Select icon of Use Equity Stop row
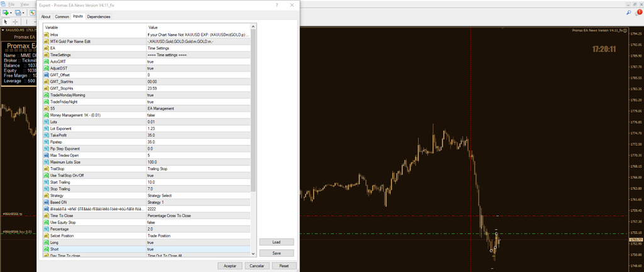 (47, 222)
